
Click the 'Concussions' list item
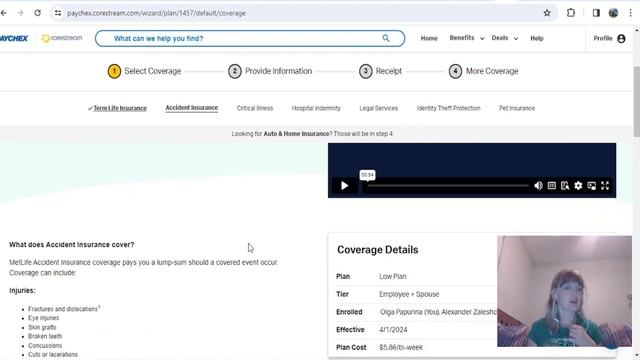(45, 345)
